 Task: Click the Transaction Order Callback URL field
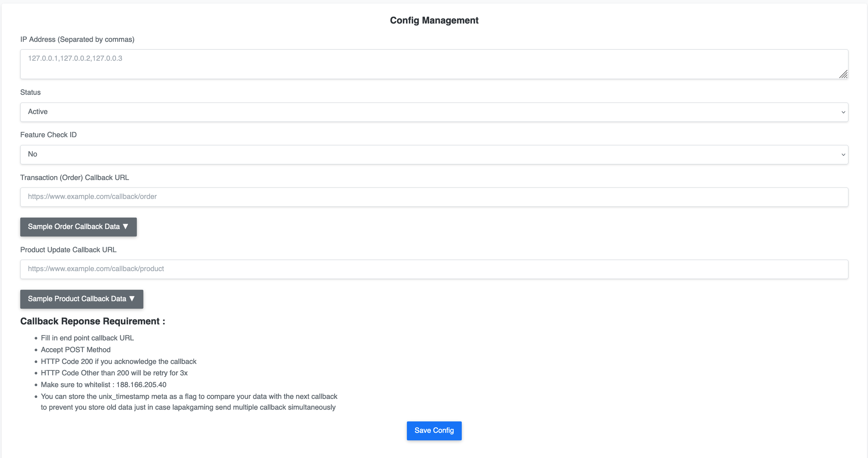(x=434, y=197)
